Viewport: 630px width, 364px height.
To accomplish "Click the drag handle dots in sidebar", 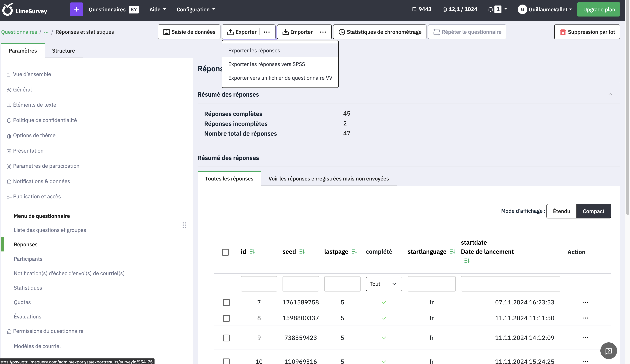I will click(x=184, y=225).
